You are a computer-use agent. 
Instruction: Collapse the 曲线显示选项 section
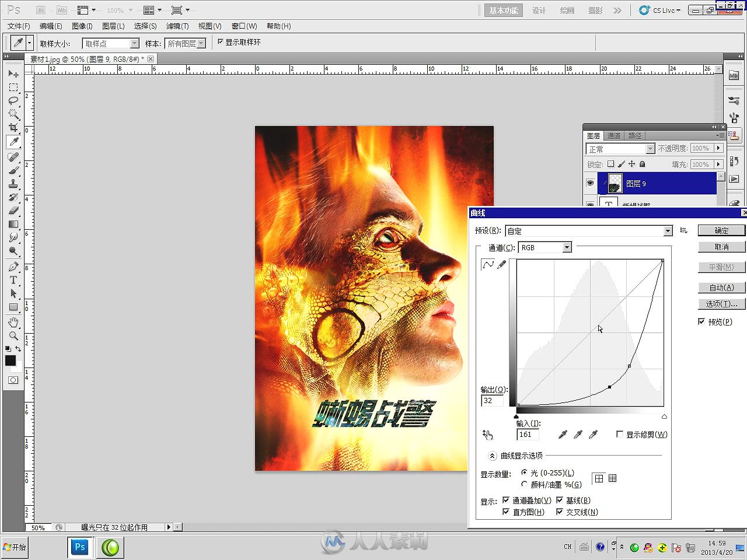point(492,456)
